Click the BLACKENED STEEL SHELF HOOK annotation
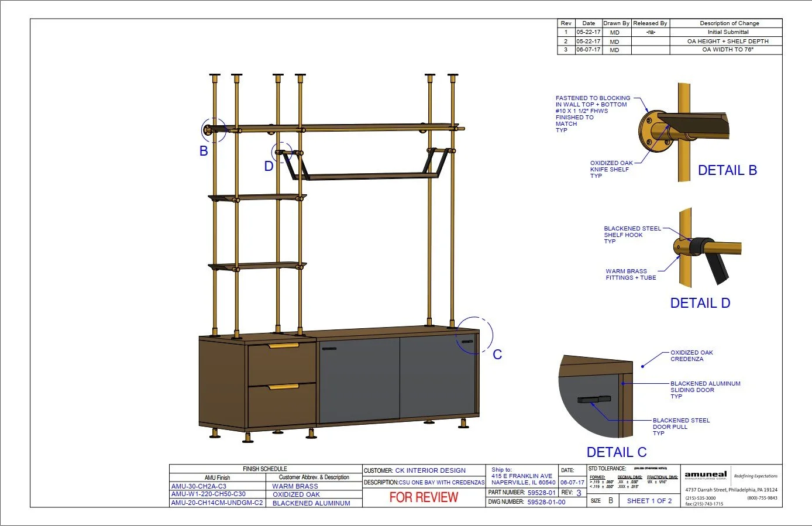The width and height of the screenshot is (812, 526). pyautogui.click(x=632, y=235)
